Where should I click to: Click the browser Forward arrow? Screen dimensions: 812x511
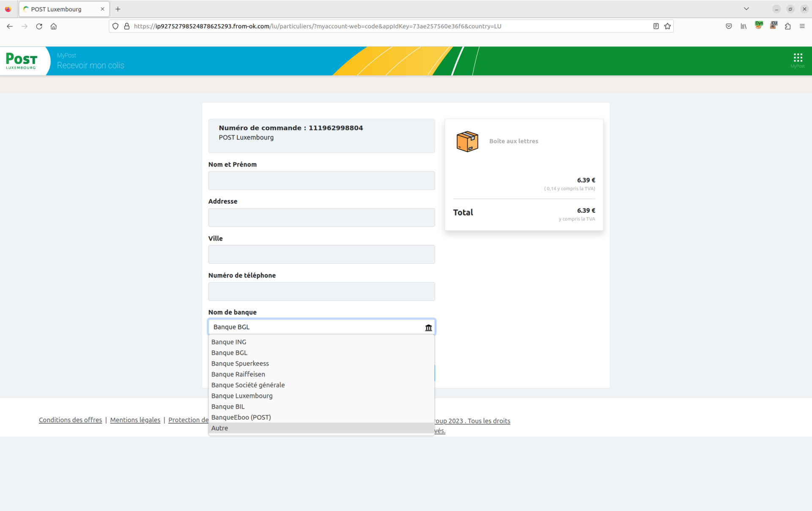click(25, 26)
